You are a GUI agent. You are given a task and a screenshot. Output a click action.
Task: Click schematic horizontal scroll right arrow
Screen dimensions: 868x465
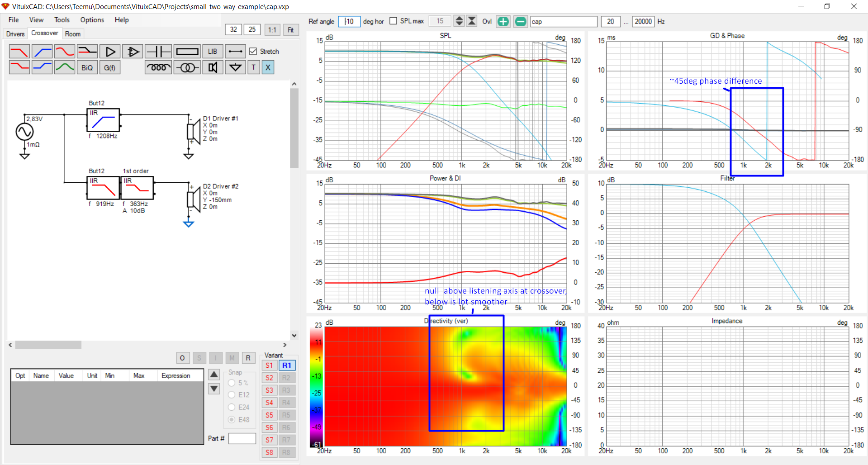click(285, 345)
